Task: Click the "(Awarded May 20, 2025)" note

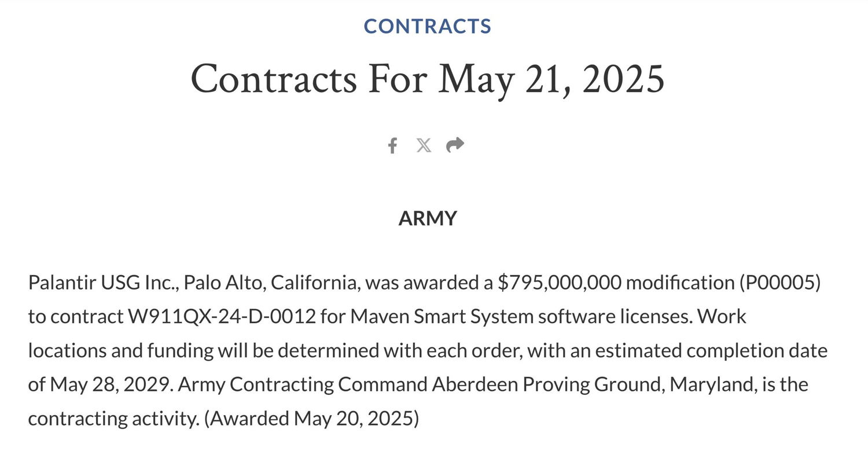Action: [311, 418]
